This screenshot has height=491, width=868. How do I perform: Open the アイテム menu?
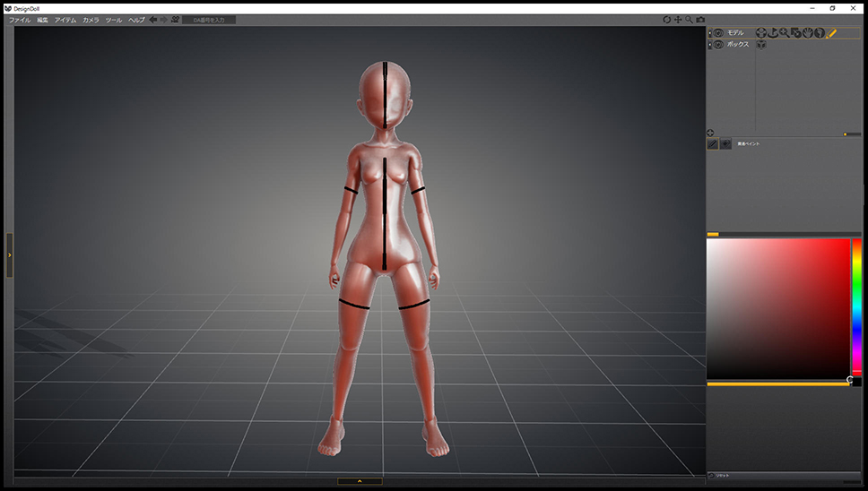click(x=65, y=20)
